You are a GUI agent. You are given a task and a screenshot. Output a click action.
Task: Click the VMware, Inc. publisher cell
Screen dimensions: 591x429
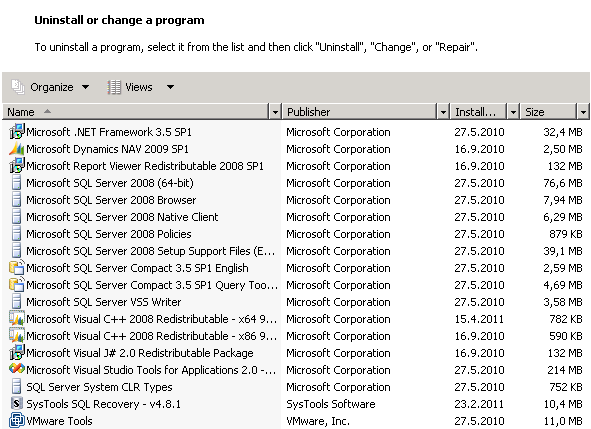pos(318,421)
